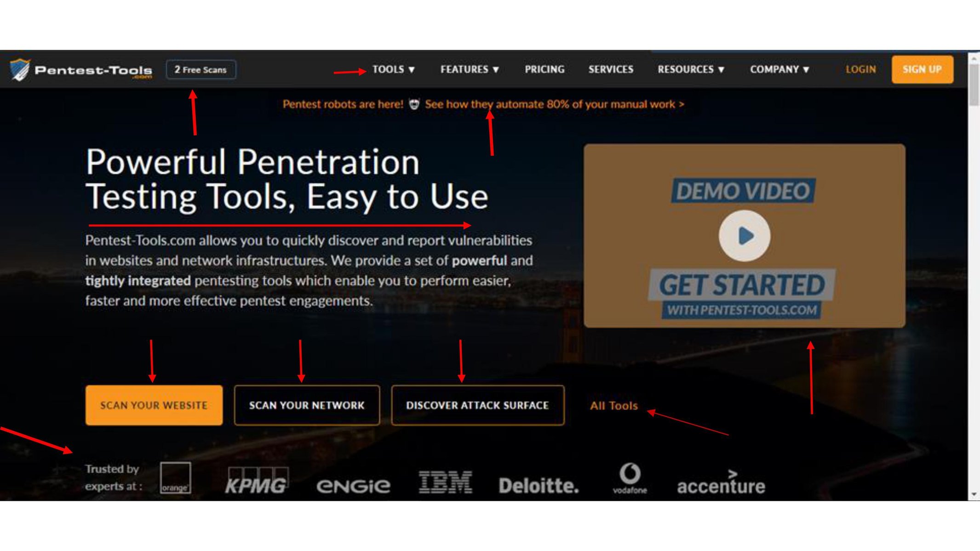Click the scrollbar down arrow

point(974,494)
